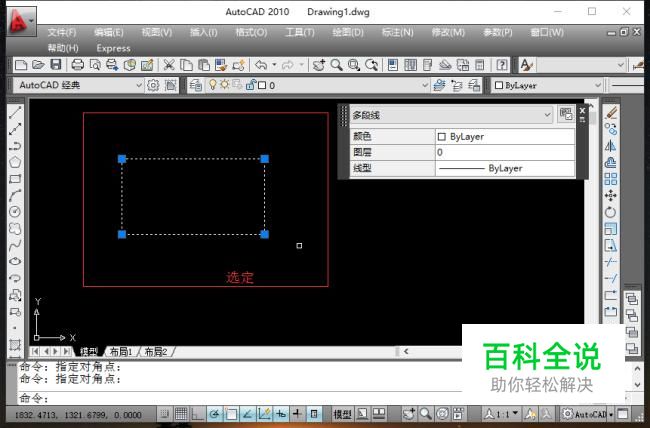Open the Layer Properties Manager icon
650x428 pixels.
coord(196,85)
